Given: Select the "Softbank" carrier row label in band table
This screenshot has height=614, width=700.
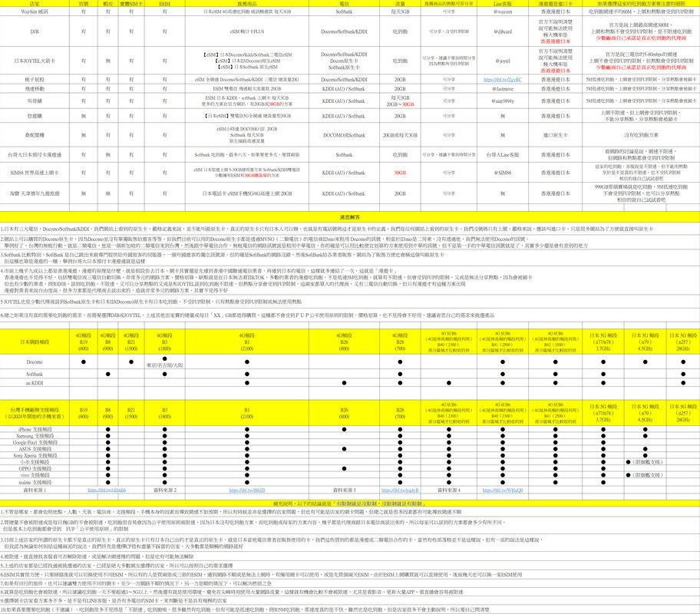Looking at the screenshot, I should tap(35, 375).
